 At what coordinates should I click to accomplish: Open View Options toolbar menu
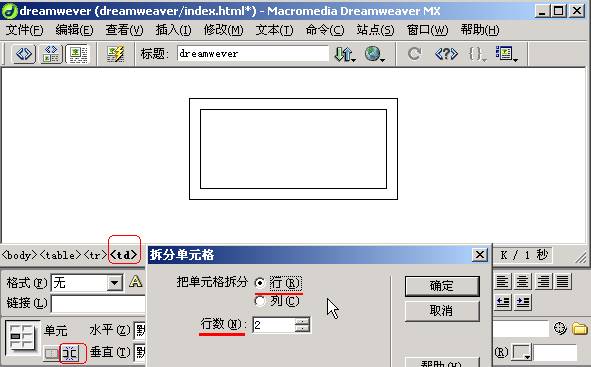click(x=506, y=54)
